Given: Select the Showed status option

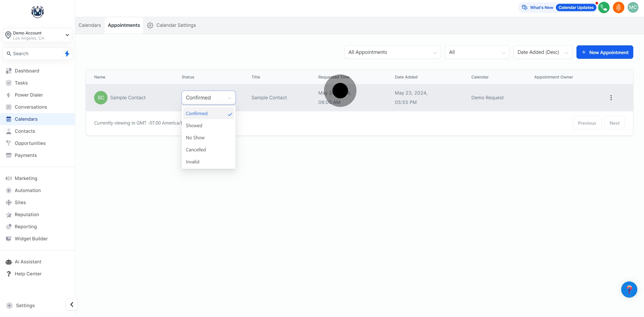Looking at the screenshot, I should (194, 125).
